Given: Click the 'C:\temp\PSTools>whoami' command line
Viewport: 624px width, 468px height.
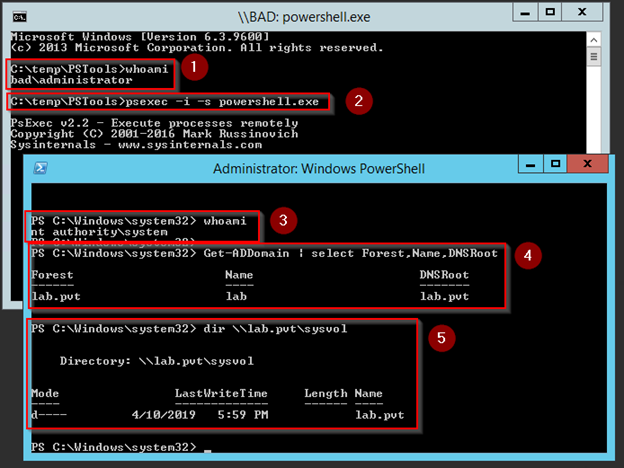Looking at the screenshot, I should click(x=89, y=69).
